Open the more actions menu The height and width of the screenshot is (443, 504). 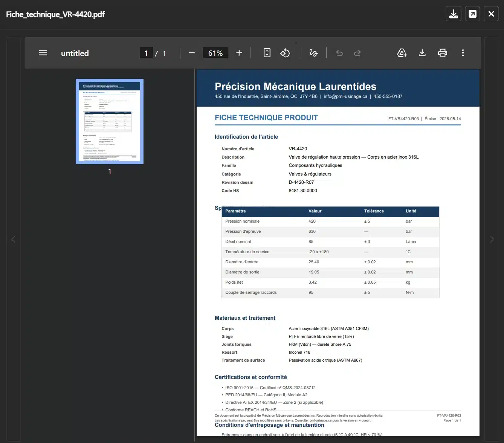[x=463, y=53]
